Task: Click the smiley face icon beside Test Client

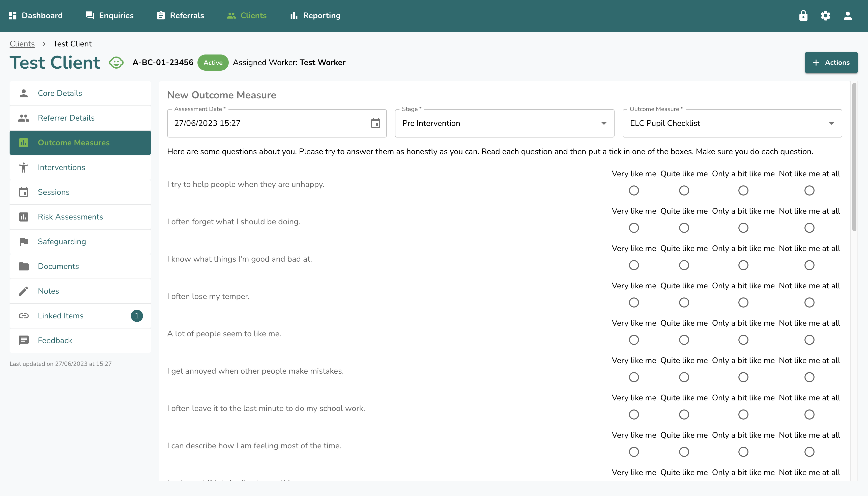Action: point(116,63)
